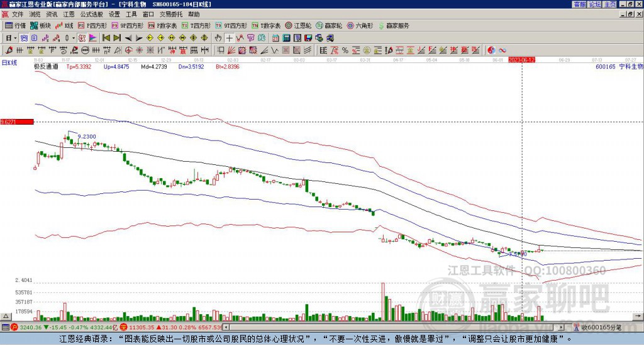The height and width of the screenshot is (345, 644).
Task: Open the 六角形 tool
Action: point(360,25)
